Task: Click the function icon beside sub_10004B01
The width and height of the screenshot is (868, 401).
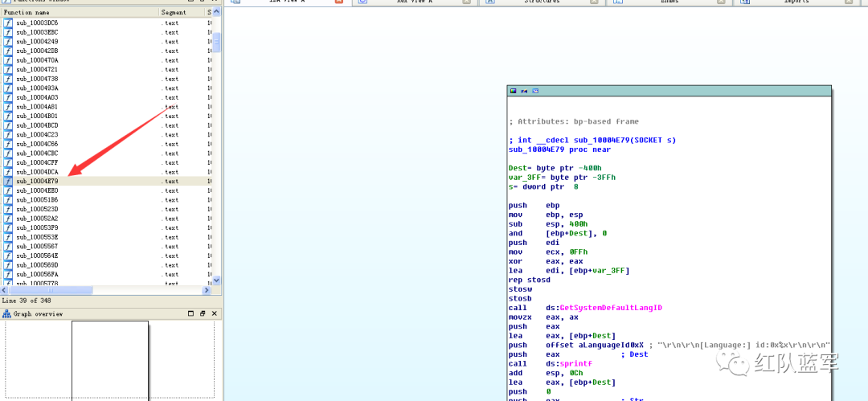Action: (8, 117)
